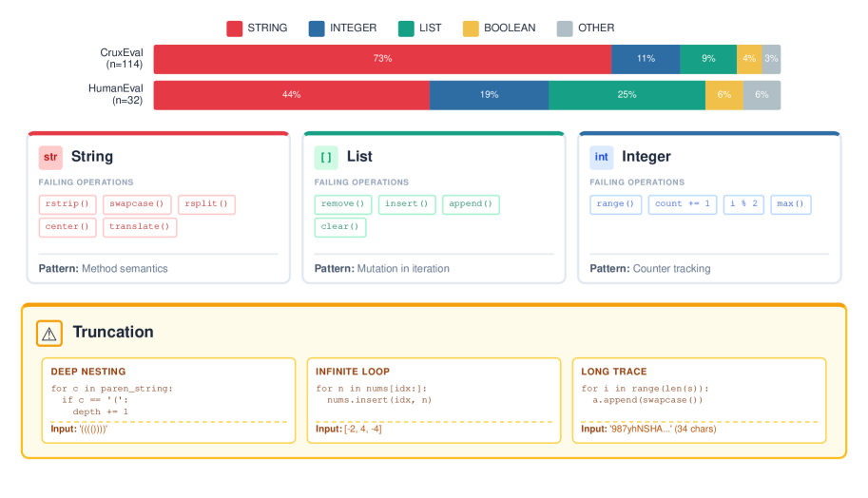Click the HumanEval 44% string bar segment
The height and width of the screenshot is (498, 868).
coord(292,95)
